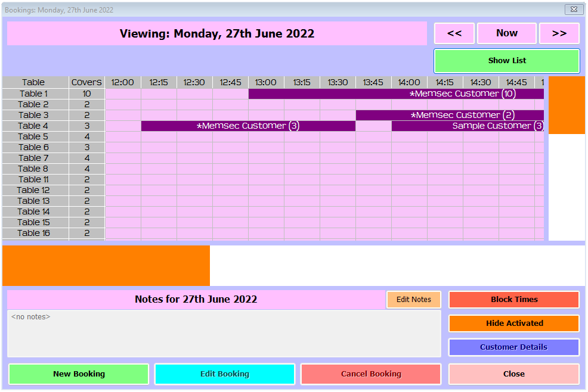Click the notes text area for 27th June
Viewport: 588px width, 392px height.
click(224, 334)
